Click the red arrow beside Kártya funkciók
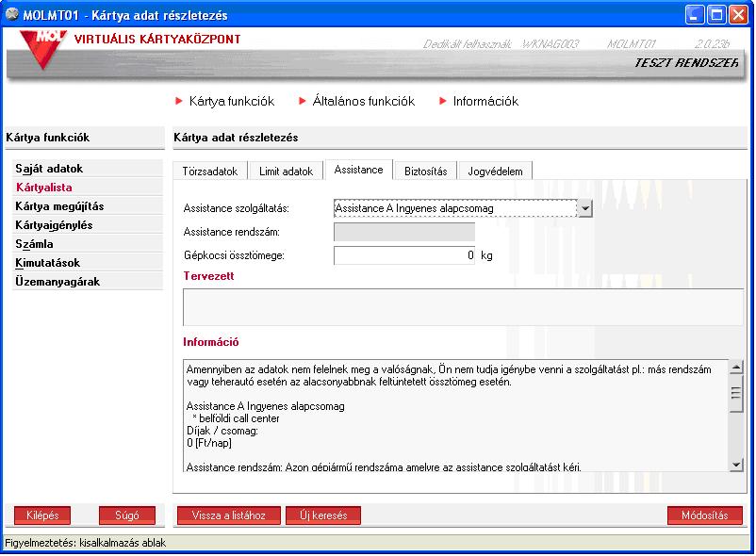This screenshot has width=756, height=556. (178, 101)
